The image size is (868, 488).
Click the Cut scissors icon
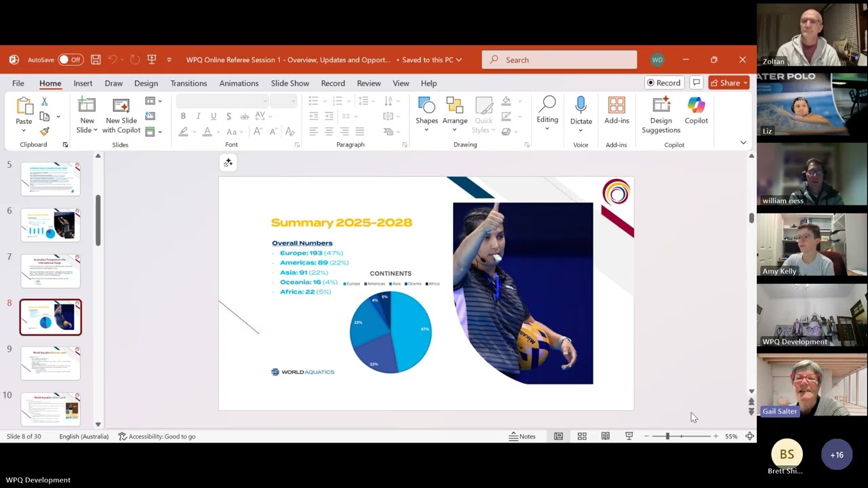click(44, 101)
